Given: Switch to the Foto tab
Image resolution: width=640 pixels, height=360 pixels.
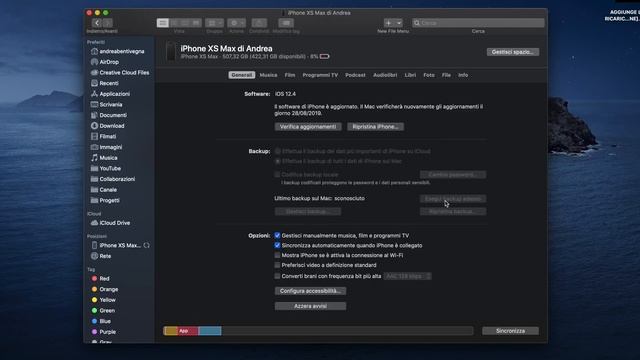Looking at the screenshot, I should point(429,75).
